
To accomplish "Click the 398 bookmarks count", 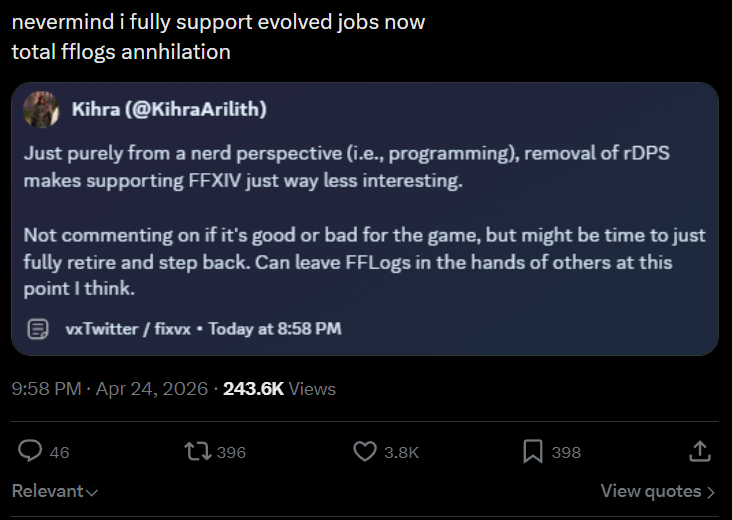I will [x=566, y=453].
